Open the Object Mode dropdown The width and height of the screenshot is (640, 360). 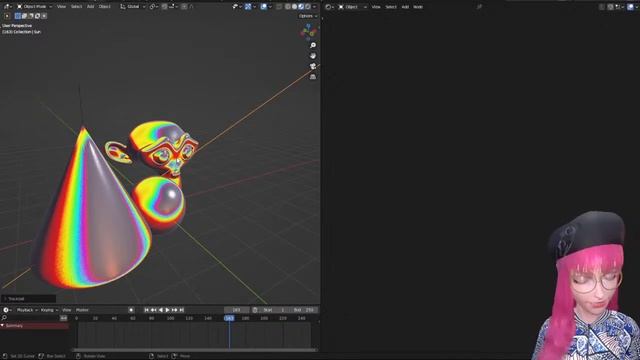point(35,7)
